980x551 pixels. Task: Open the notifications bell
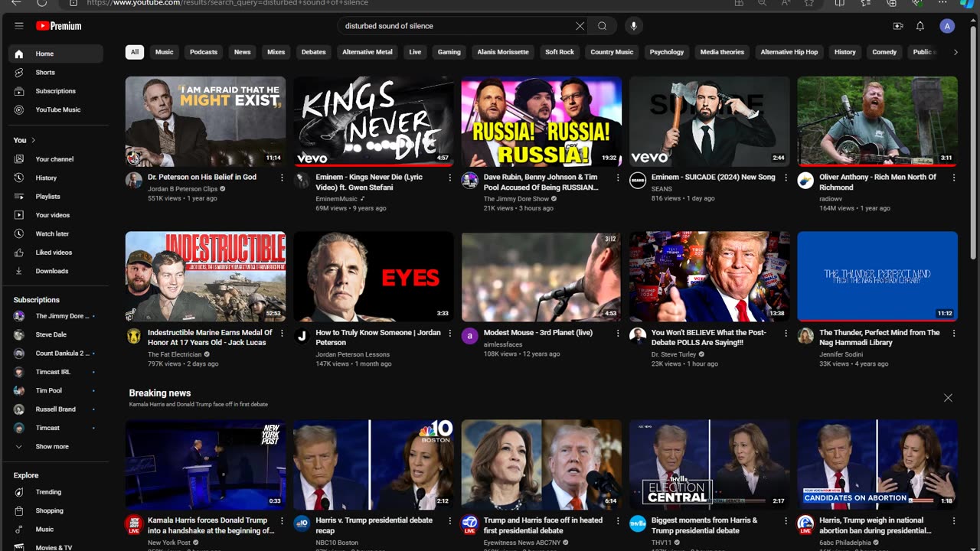920,26
